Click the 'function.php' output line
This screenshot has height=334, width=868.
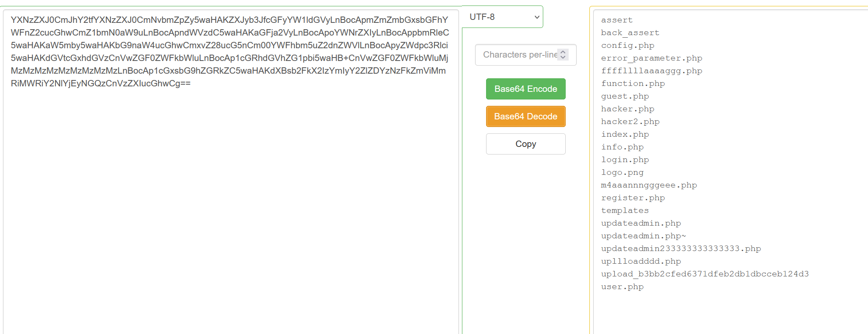coord(633,83)
